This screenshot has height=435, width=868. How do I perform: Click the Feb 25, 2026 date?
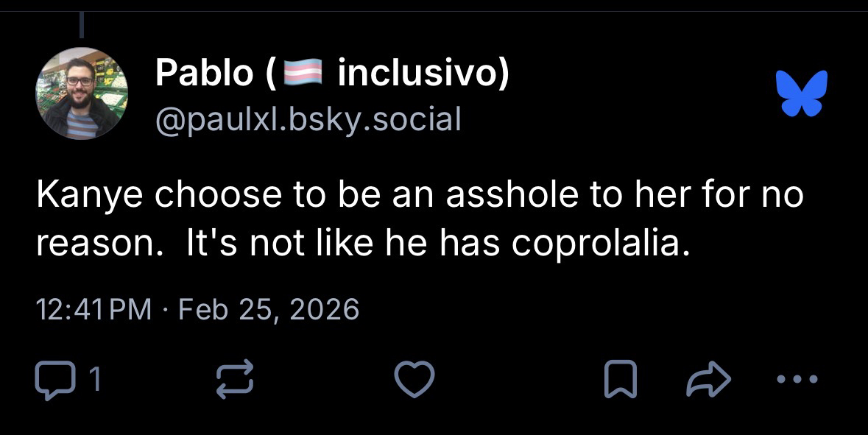point(269,309)
